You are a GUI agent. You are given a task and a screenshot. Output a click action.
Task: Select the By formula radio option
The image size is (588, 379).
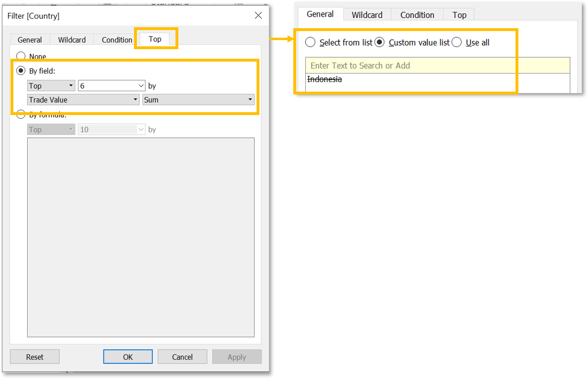[21, 115]
